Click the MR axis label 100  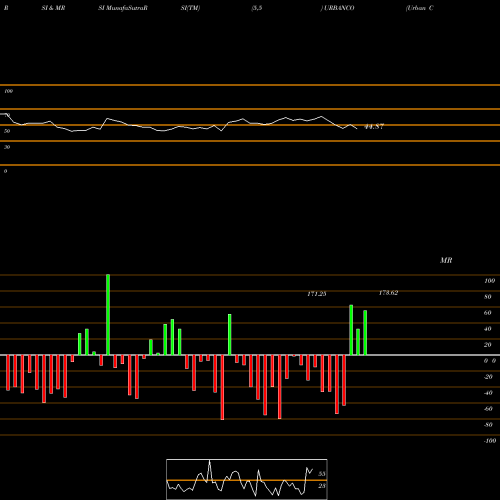tap(489, 281)
